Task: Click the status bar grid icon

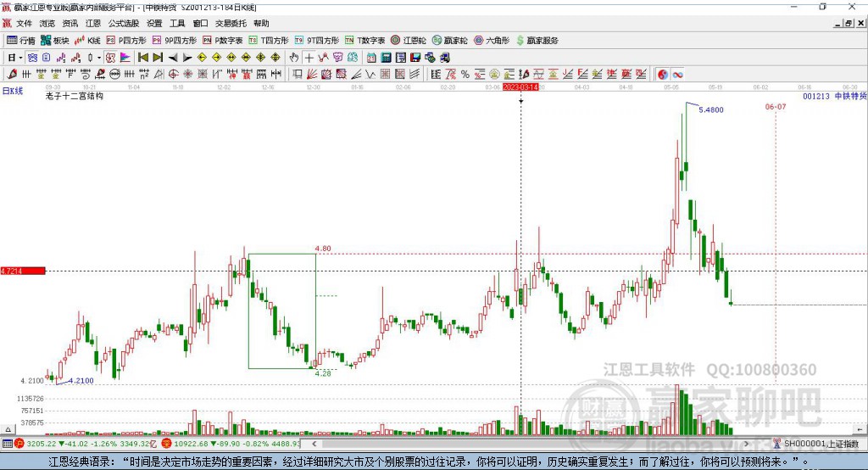Action: [8, 444]
